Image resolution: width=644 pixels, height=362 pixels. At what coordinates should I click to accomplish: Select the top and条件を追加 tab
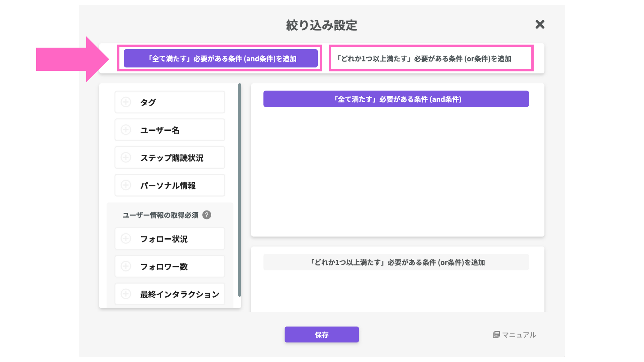tap(220, 58)
